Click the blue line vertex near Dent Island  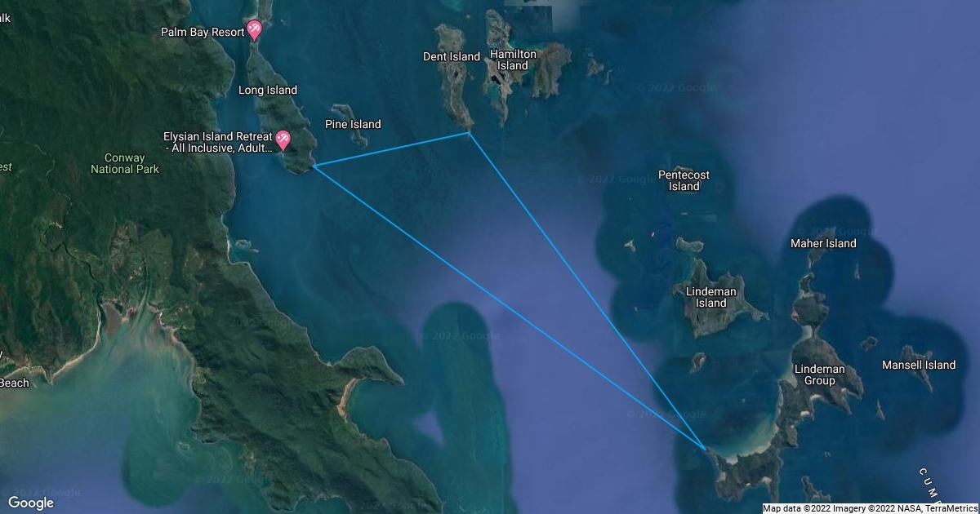pos(469,132)
